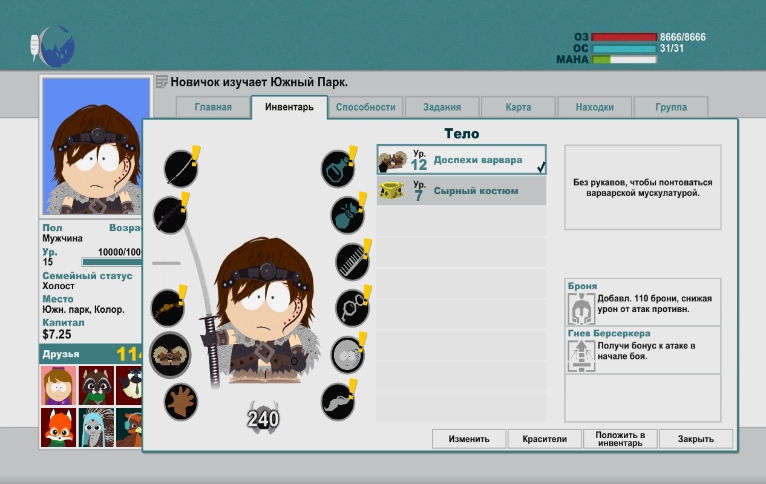Screen dimensions: 766x484
Task: Open Красители dye options
Action: click(545, 439)
